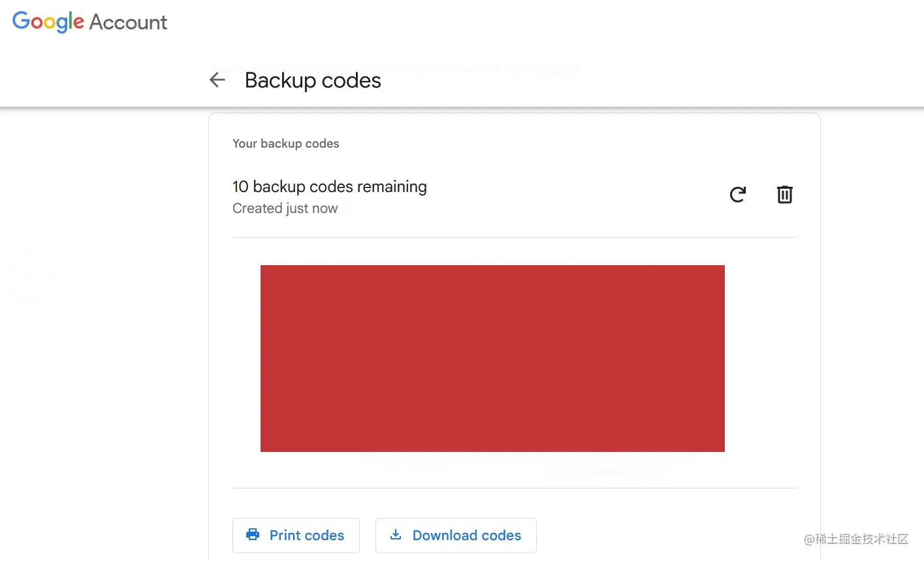Screen dimensions: 924x561
Task: Click the download arrow icon
Action: click(x=396, y=535)
